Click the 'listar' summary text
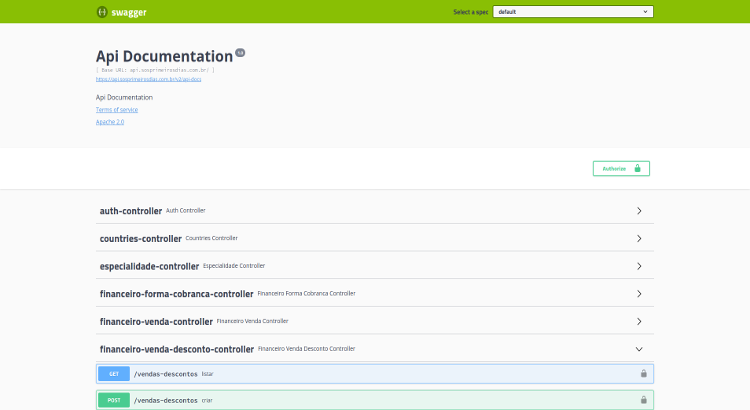 (208, 374)
